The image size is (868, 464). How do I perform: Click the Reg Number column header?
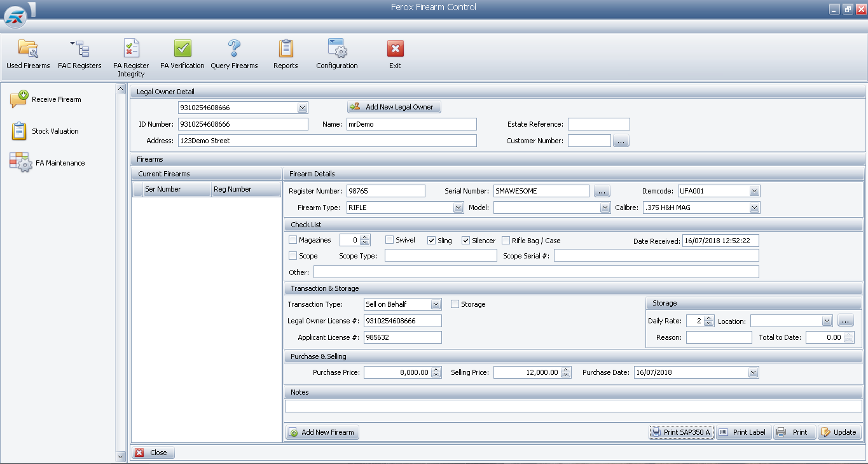click(245, 189)
